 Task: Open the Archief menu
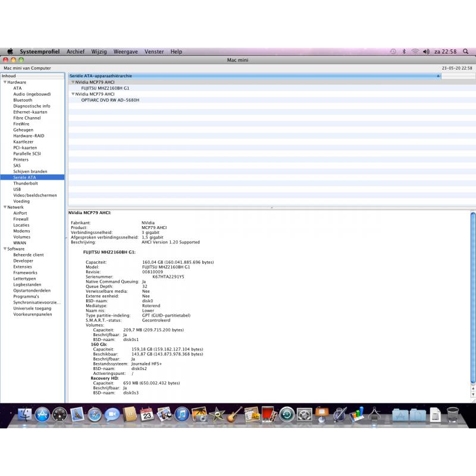(x=76, y=52)
